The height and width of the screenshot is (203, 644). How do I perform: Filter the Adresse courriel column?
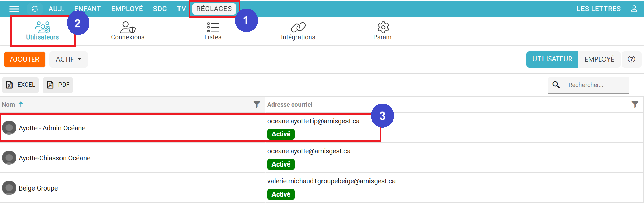point(635,105)
